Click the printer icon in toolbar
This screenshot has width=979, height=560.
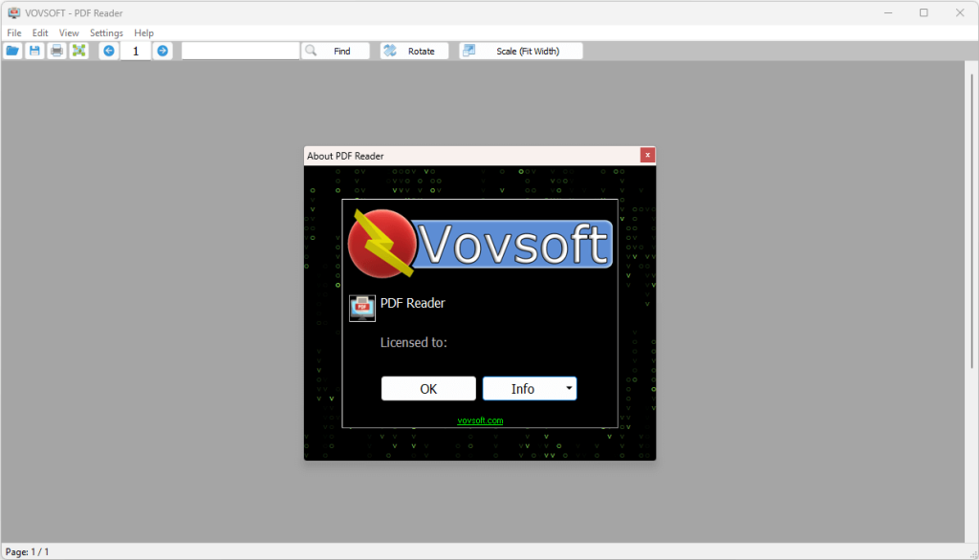pos(56,51)
